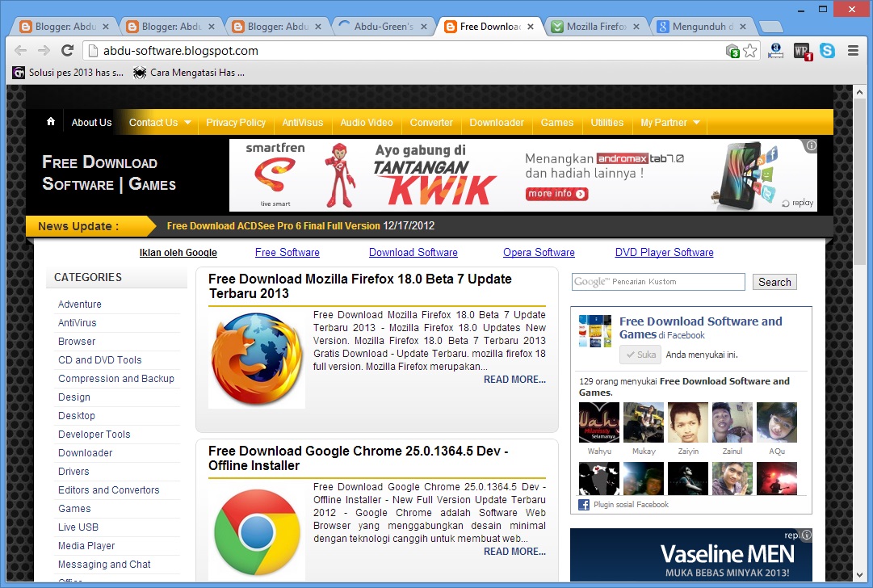The width and height of the screenshot is (873, 588).
Task: Close the Mozilla Firefox tab
Action: tap(636, 26)
